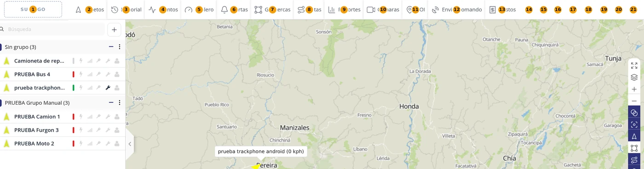
Task: Click the plus button to add object
Action: [x=114, y=29]
